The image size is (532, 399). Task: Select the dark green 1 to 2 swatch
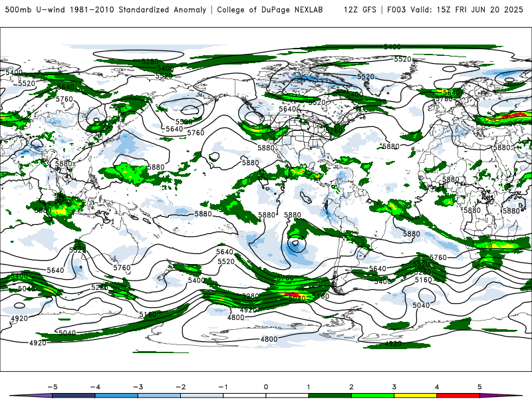[330, 396]
